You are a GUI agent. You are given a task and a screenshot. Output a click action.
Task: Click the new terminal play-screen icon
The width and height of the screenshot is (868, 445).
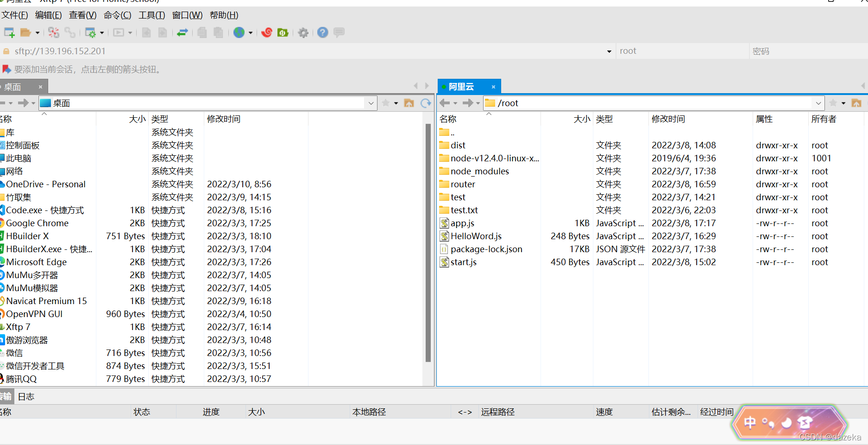(x=119, y=32)
